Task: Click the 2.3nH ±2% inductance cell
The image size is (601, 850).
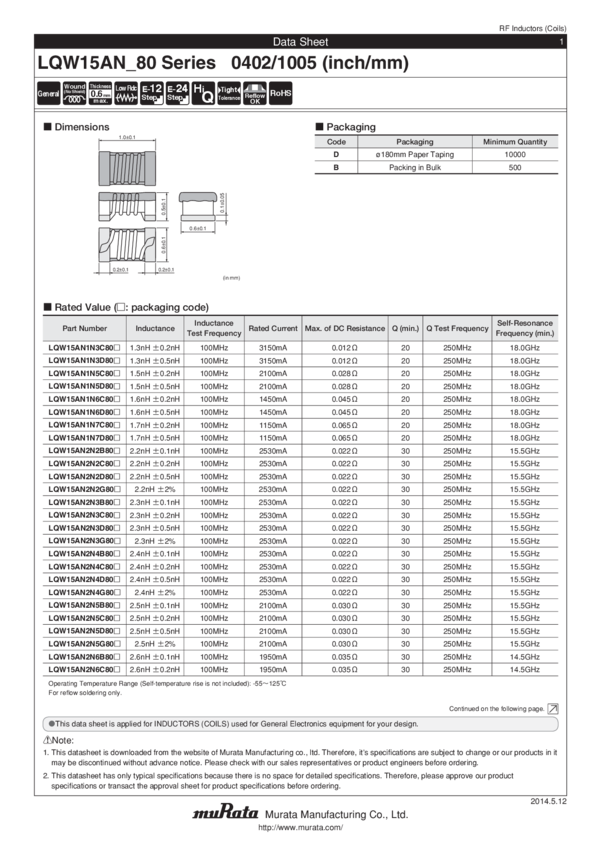Action: point(154,541)
